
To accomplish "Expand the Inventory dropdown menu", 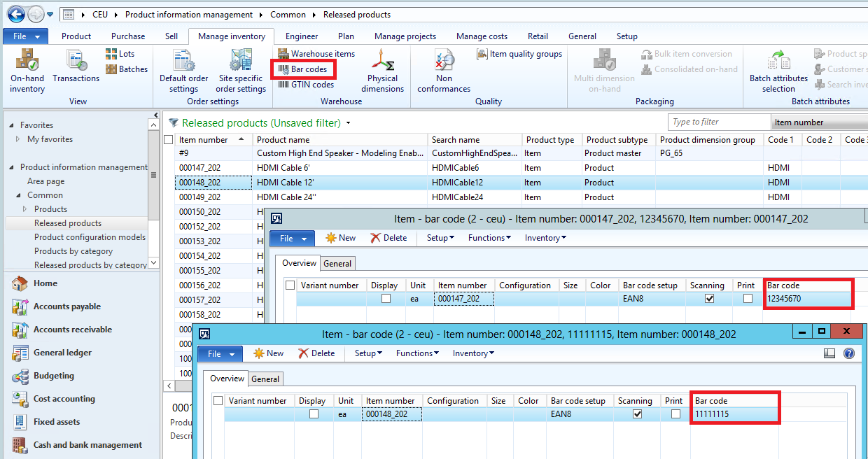I will (472, 353).
